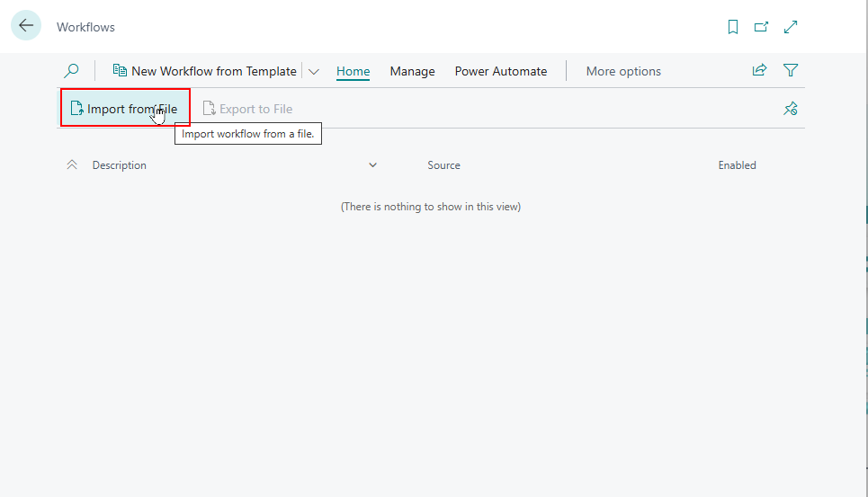Click the back arrow button

point(26,26)
